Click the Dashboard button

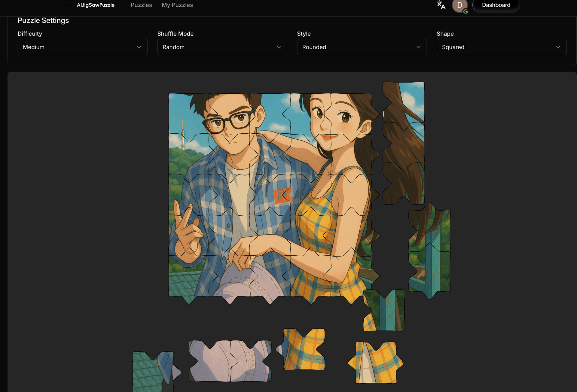coord(496,5)
